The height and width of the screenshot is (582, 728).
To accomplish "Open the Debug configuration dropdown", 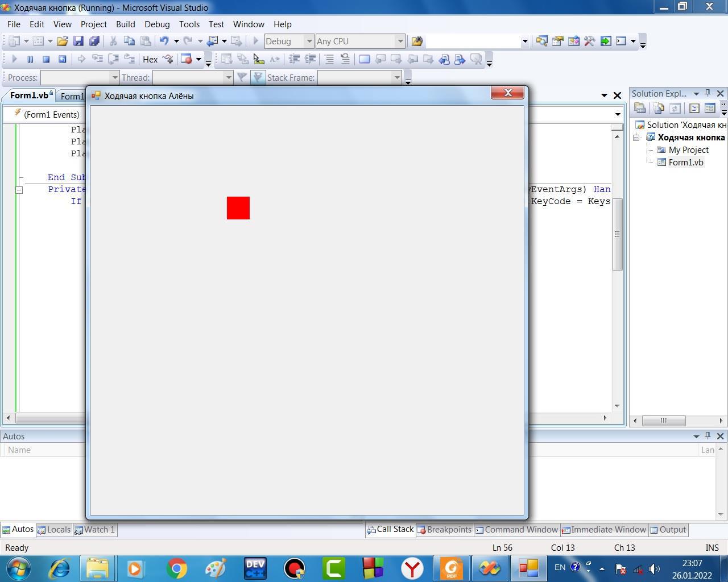I will pyautogui.click(x=309, y=41).
